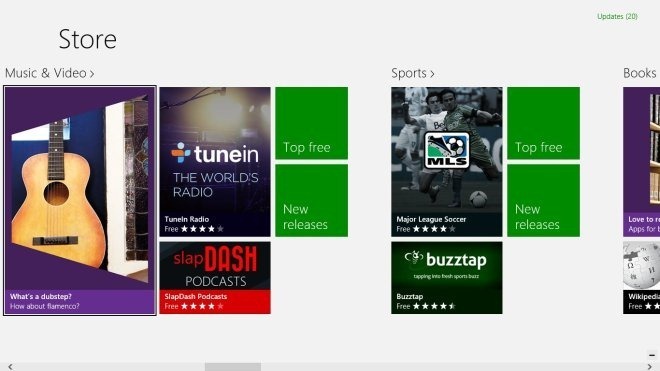
Task: Open the Books category heading
Action: 641,73
